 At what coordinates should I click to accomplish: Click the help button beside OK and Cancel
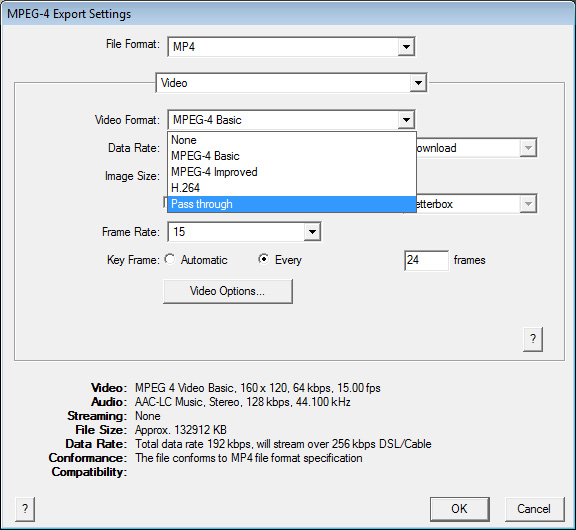25,509
